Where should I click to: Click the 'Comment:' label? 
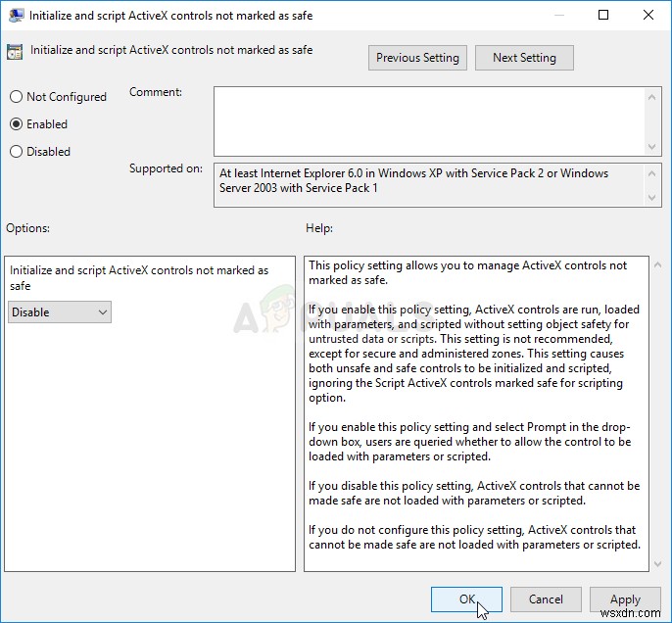pos(156,92)
